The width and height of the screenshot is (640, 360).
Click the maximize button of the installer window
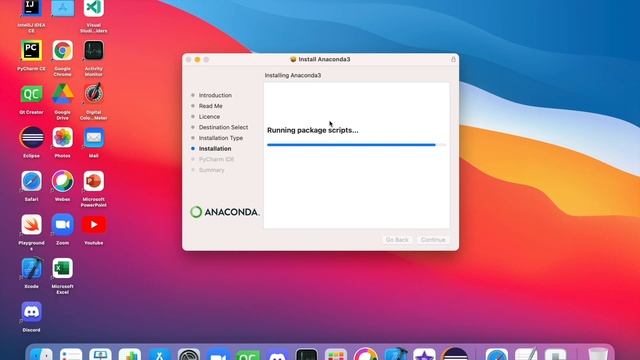(x=206, y=60)
